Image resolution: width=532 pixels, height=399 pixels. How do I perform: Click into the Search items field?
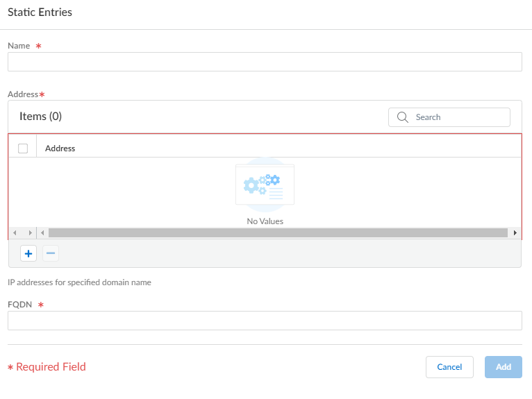point(458,117)
